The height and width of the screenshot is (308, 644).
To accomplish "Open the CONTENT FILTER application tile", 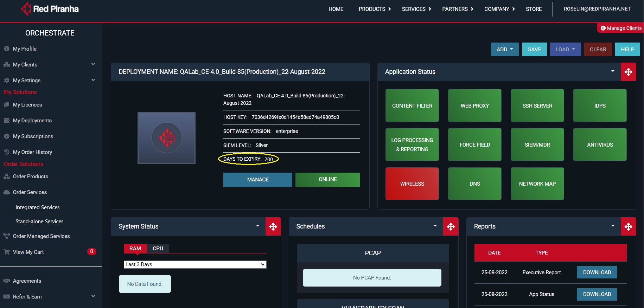I will tap(412, 105).
